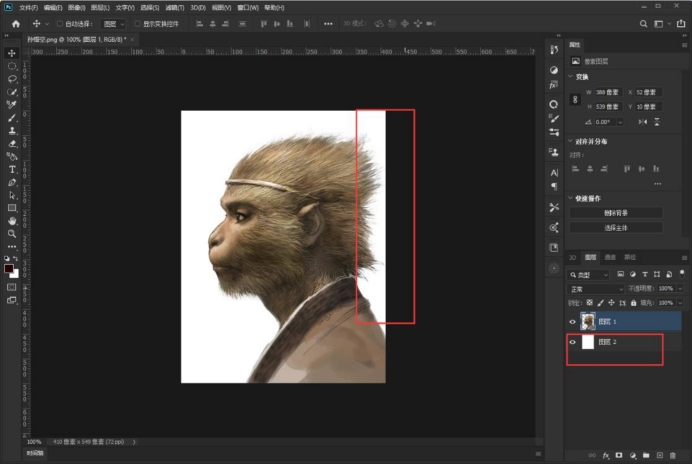692x464 pixels.
Task: Click the X position field in Properties
Action: (648, 92)
